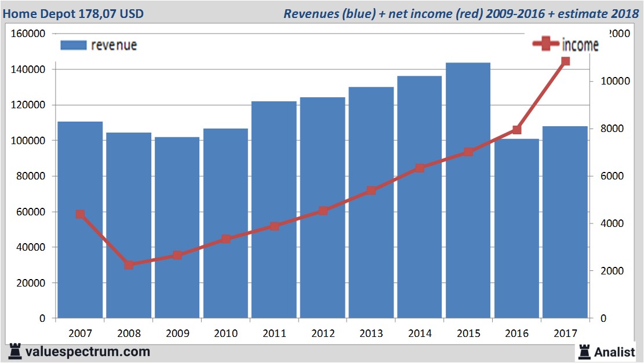Select the 2010 income data point
The width and height of the screenshot is (644, 363).
pyautogui.click(x=225, y=239)
